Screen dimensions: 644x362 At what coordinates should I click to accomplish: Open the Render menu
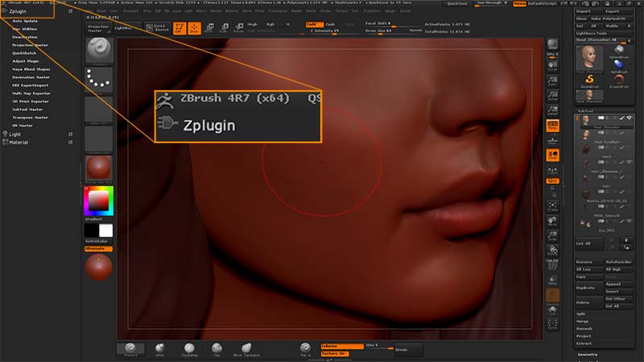[x=296, y=11]
